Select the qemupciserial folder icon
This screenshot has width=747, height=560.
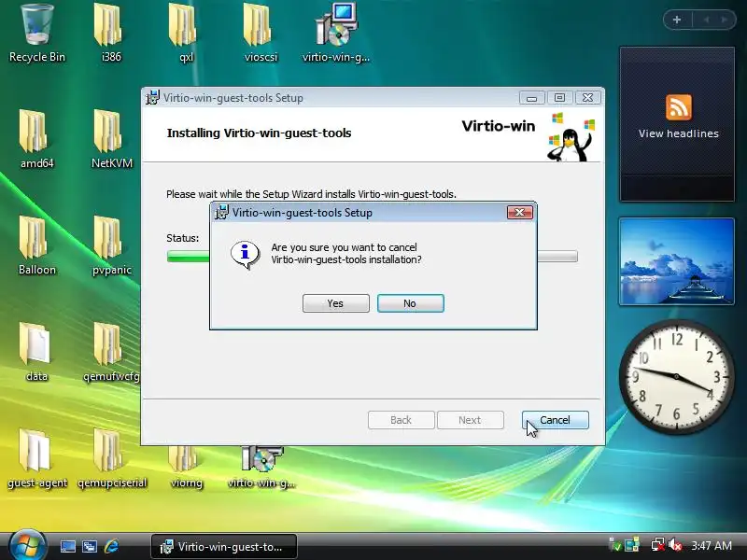111,459
